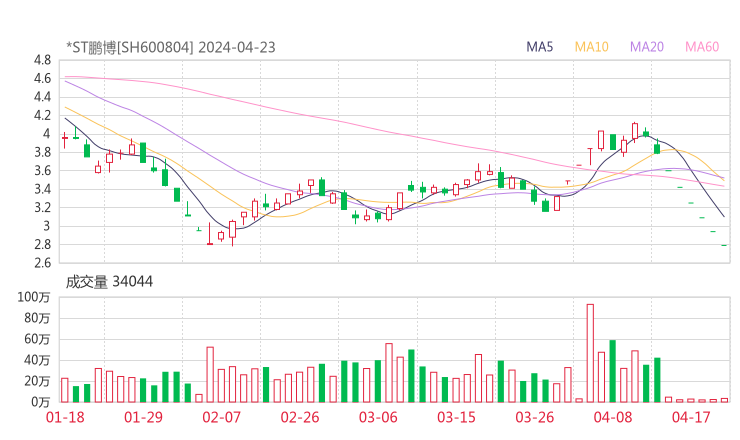
Task: Click the 04-08 date axis label
Action: (x=613, y=417)
